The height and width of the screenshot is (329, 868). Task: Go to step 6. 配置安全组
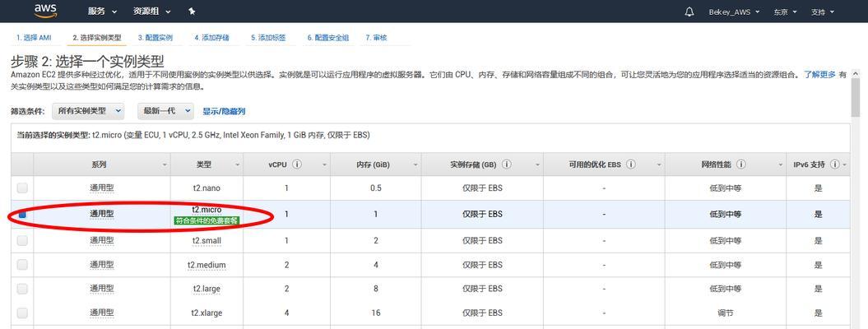328,38
